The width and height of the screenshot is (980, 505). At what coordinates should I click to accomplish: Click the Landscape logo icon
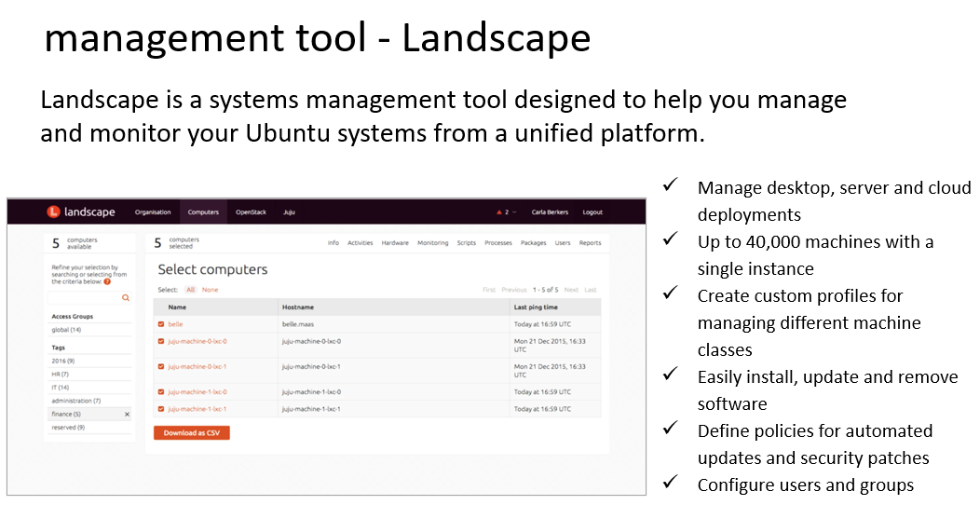point(53,212)
